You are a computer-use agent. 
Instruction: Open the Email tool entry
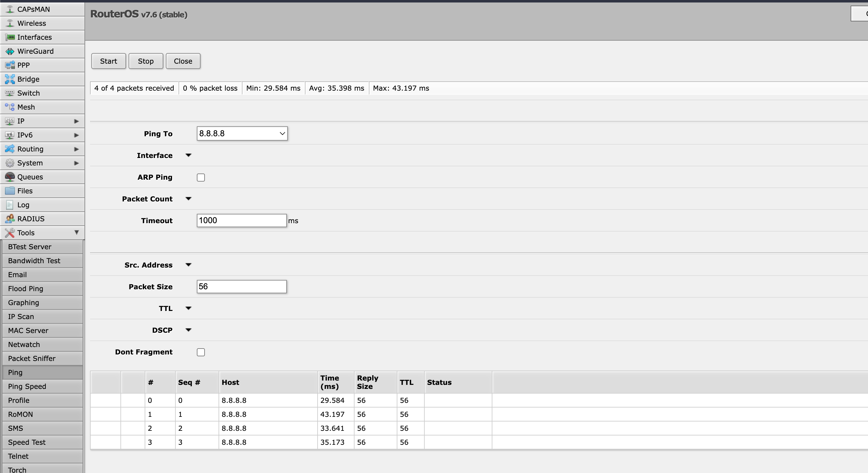(x=43, y=275)
